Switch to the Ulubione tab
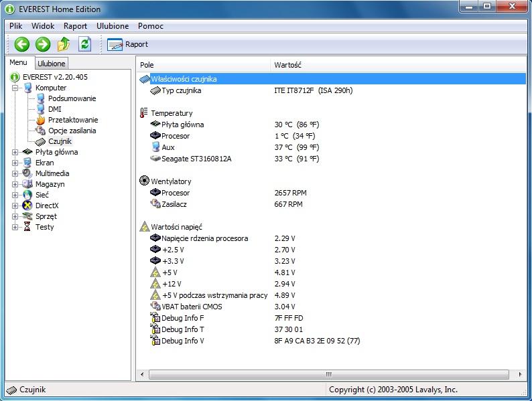532x401 pixels. pyautogui.click(x=51, y=64)
